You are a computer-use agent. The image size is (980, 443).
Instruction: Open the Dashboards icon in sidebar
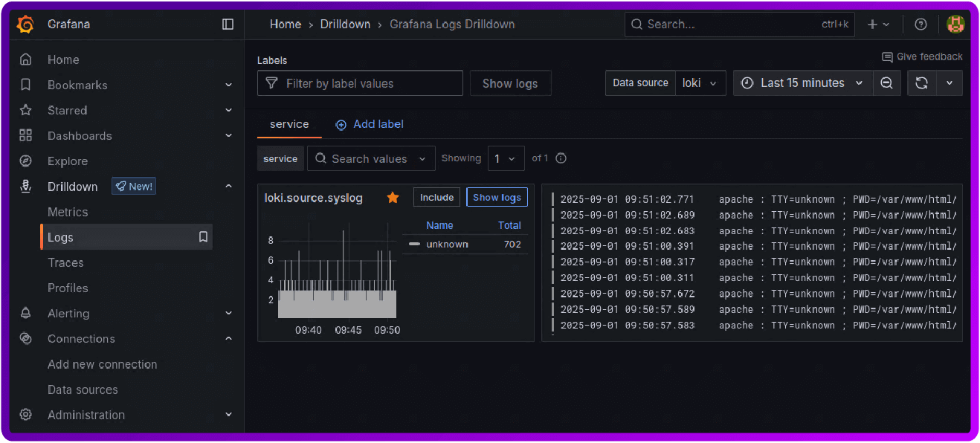tap(25, 135)
